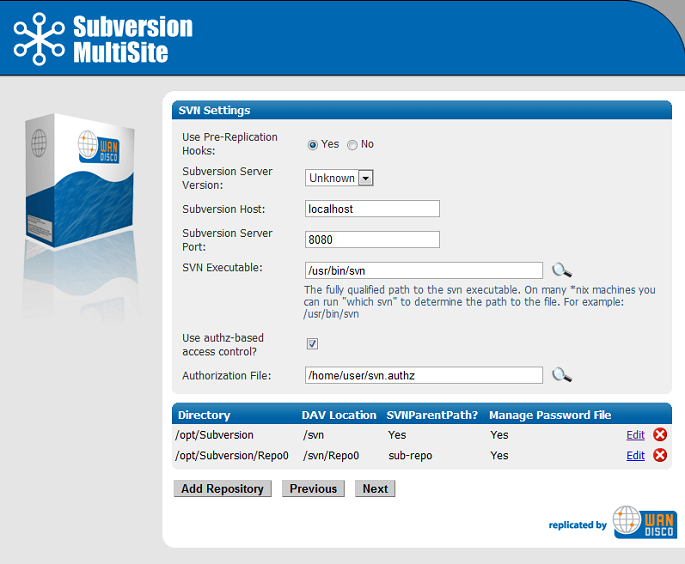Click the SVNParentPath? column header
Screen dimensions: 685x564
click(432, 415)
